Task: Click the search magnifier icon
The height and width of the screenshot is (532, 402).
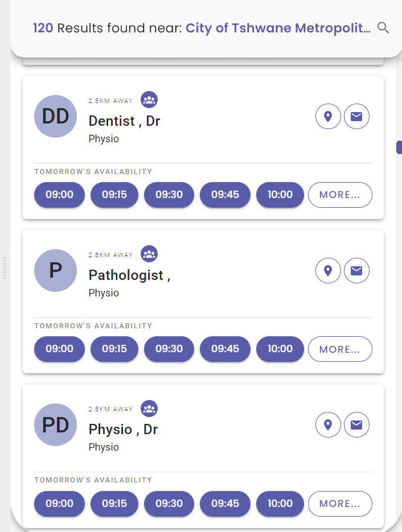Action: pos(383,28)
